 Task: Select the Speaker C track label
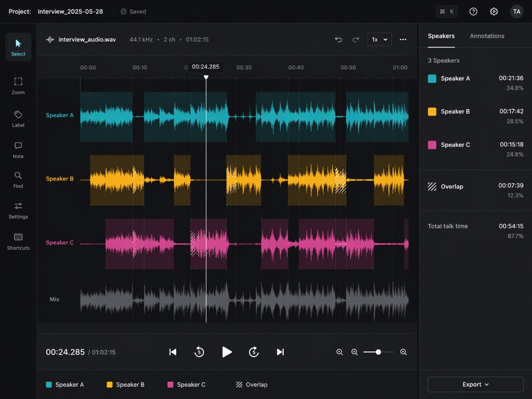(x=60, y=242)
